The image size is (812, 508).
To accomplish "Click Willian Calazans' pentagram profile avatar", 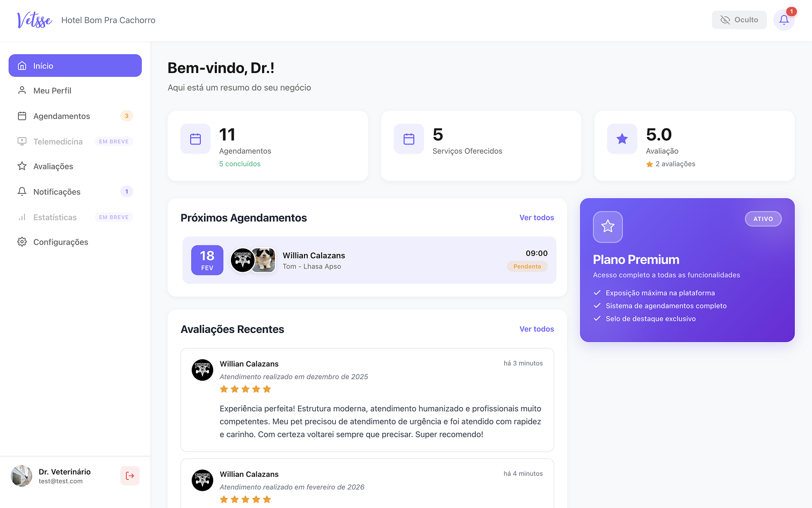I will click(x=243, y=260).
